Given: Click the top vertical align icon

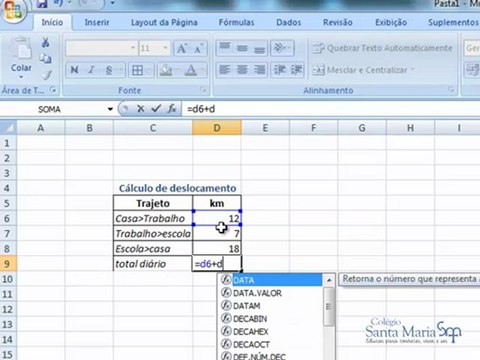Looking at the screenshot, I should [225, 48].
